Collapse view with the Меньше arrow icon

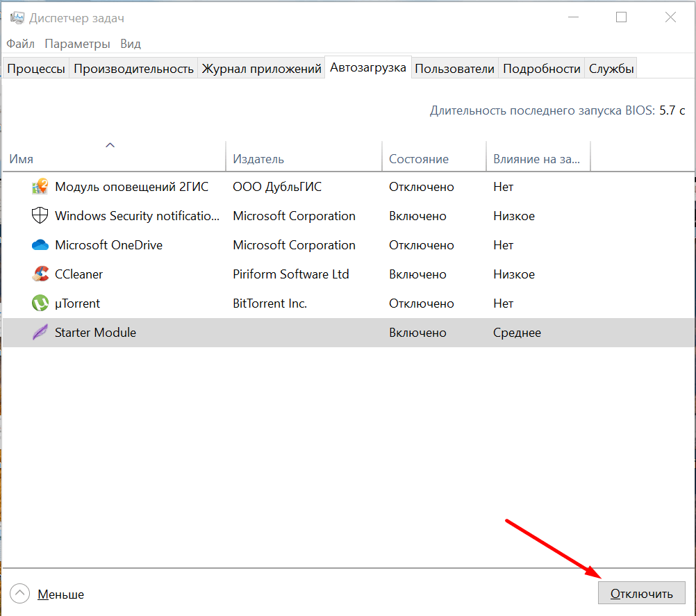click(x=19, y=594)
